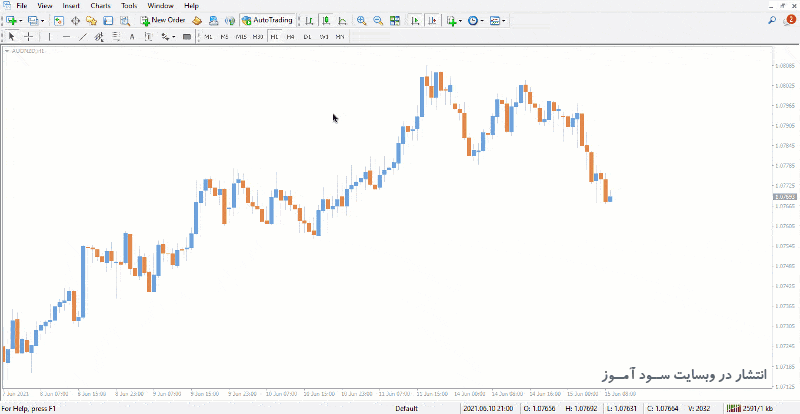800x414 pixels.
Task: Switch to bar chart display
Action: (309, 20)
